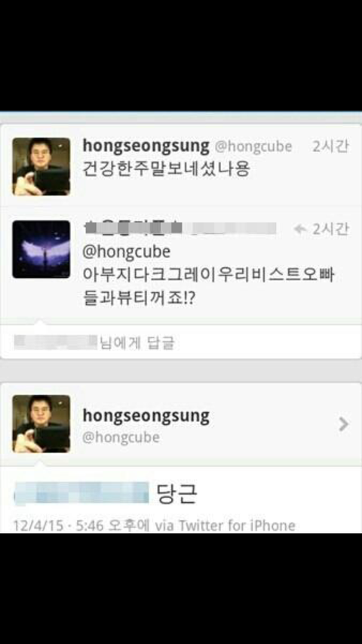
Task: Tap the glowing wings profile picture
Action: (41, 249)
